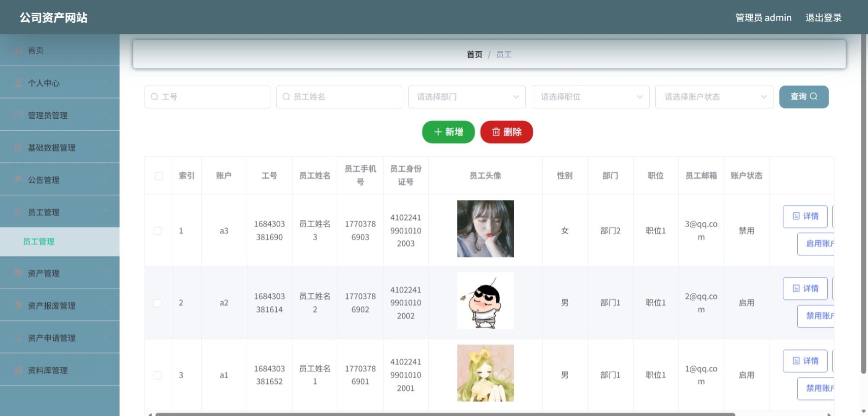
Task: Click the 禁用账户 button for a1
Action: point(816,388)
